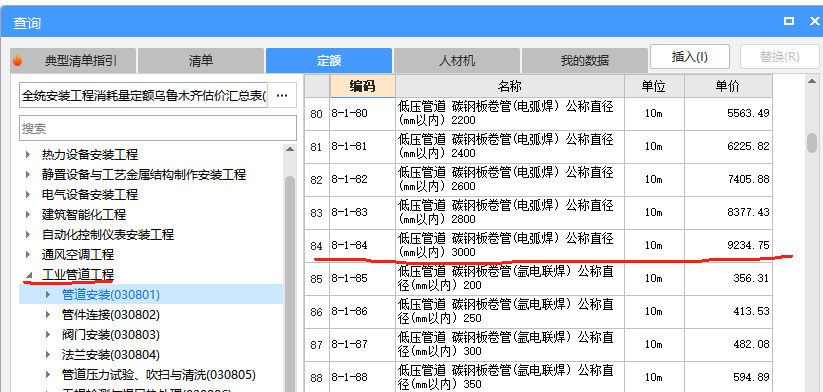Click the 单位 column header

[x=654, y=86]
